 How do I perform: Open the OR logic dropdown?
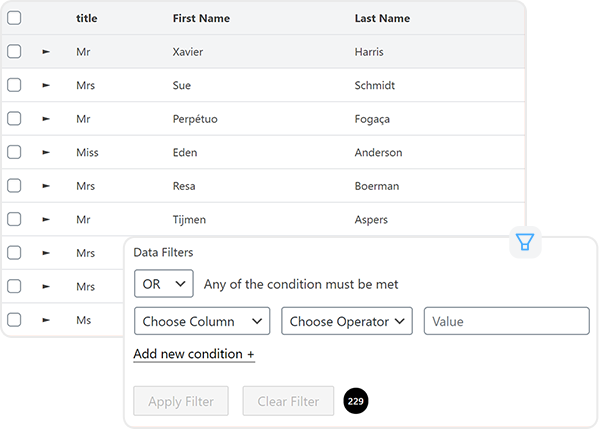tap(164, 283)
